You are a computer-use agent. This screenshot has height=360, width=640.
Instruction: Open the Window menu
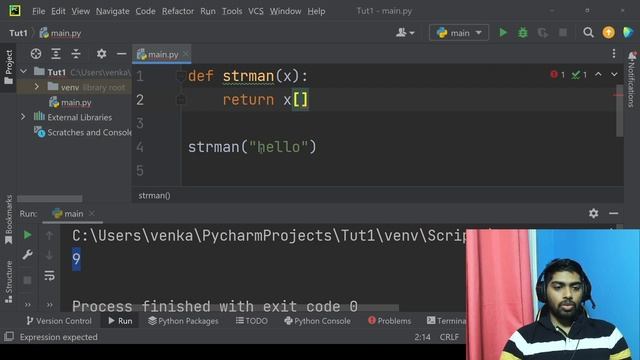tap(285, 11)
